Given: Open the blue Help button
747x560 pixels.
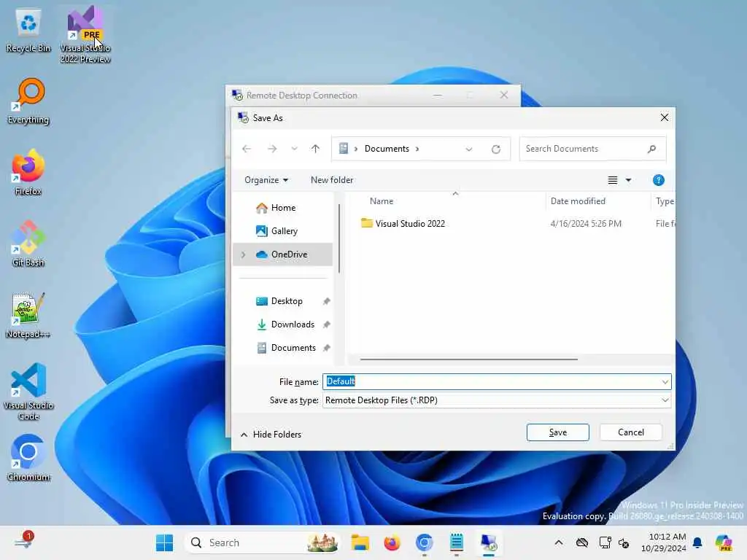Looking at the screenshot, I should click(659, 180).
